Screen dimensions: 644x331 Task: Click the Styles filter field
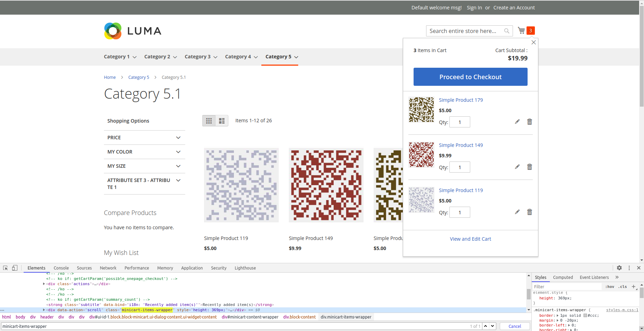pyautogui.click(x=567, y=287)
